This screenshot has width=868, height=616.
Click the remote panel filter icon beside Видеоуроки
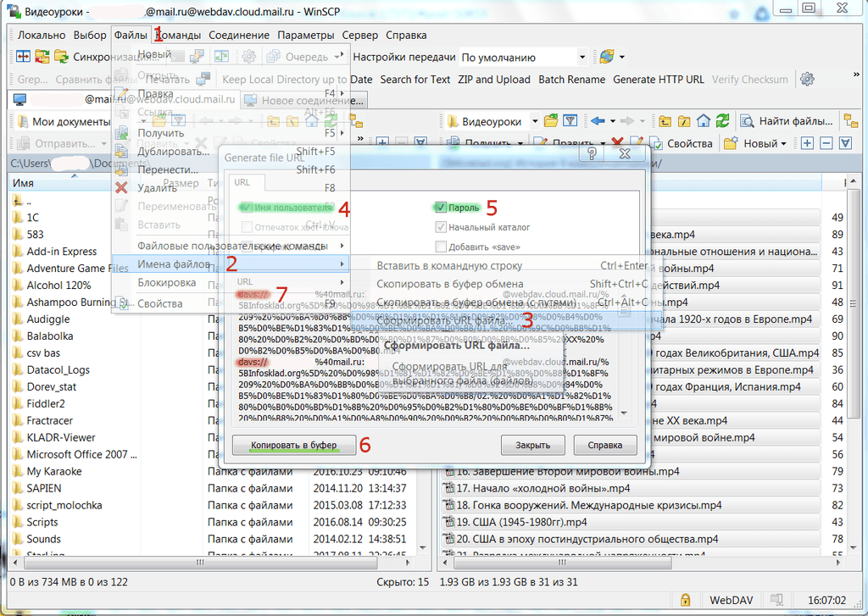570,120
